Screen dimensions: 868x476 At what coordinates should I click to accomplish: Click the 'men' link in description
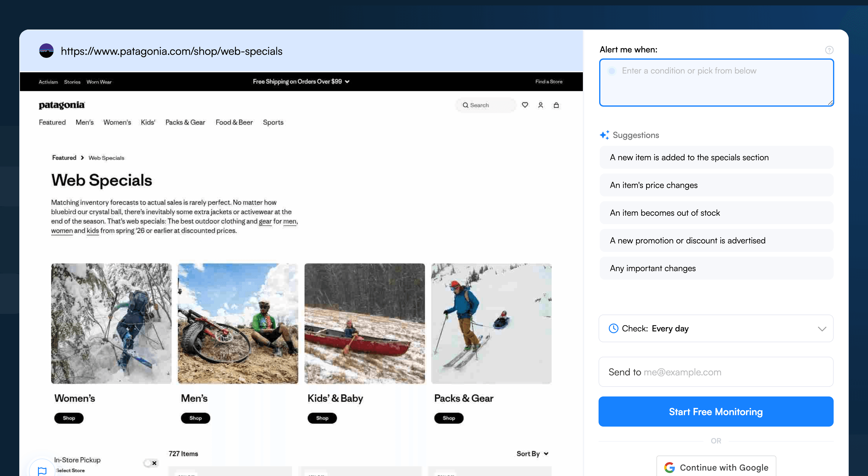click(290, 221)
